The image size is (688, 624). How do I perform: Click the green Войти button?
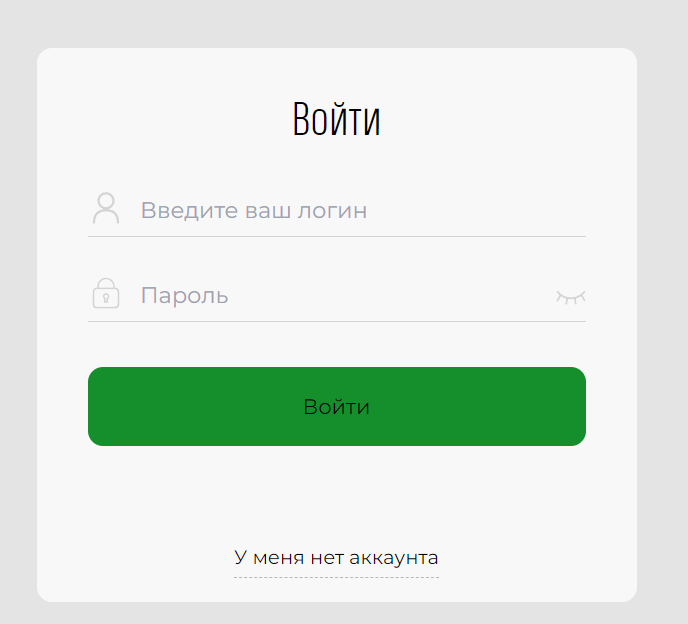pyautogui.click(x=337, y=406)
